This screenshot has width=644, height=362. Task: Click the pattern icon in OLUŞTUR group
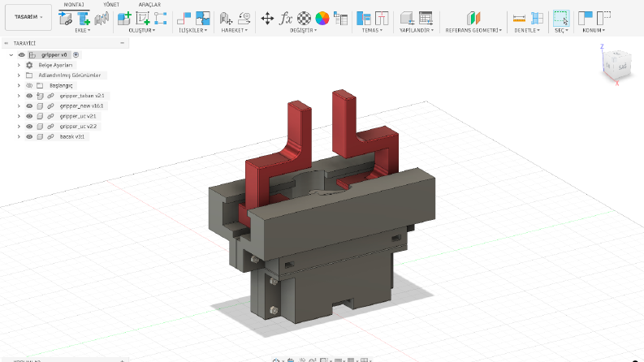(160, 19)
